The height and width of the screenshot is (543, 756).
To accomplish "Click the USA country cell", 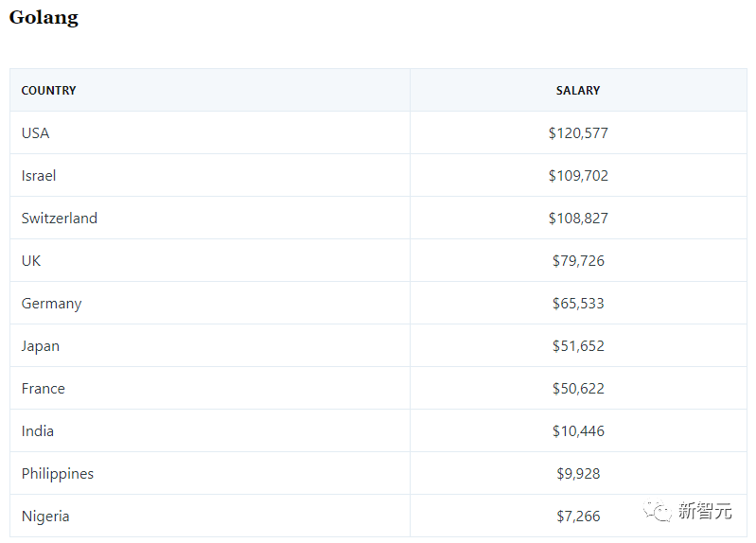I will tap(35, 133).
